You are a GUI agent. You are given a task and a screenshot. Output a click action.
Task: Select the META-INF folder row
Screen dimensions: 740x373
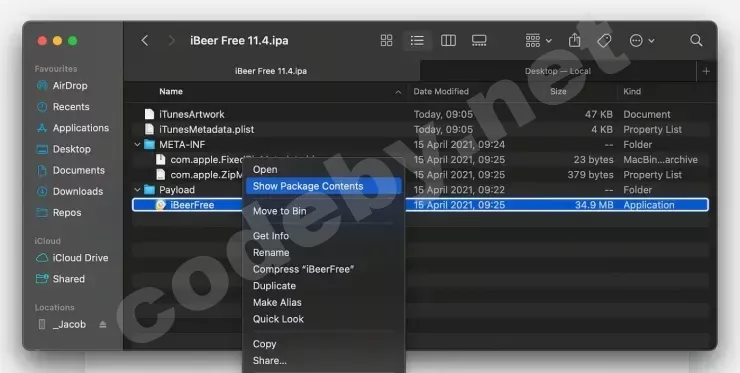click(x=420, y=144)
